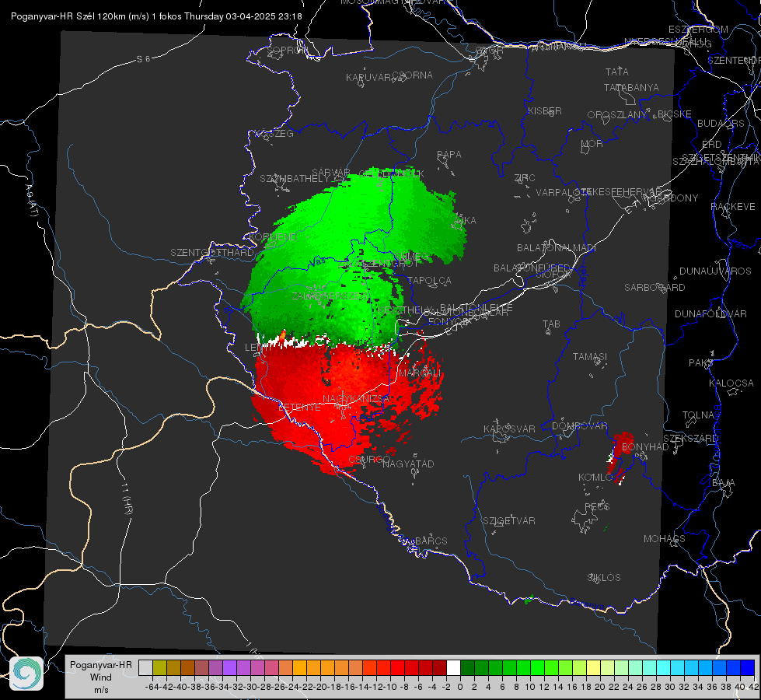Pick the dark green swatch between 0 and 2
Screen dimensions: 761x700
(467, 667)
